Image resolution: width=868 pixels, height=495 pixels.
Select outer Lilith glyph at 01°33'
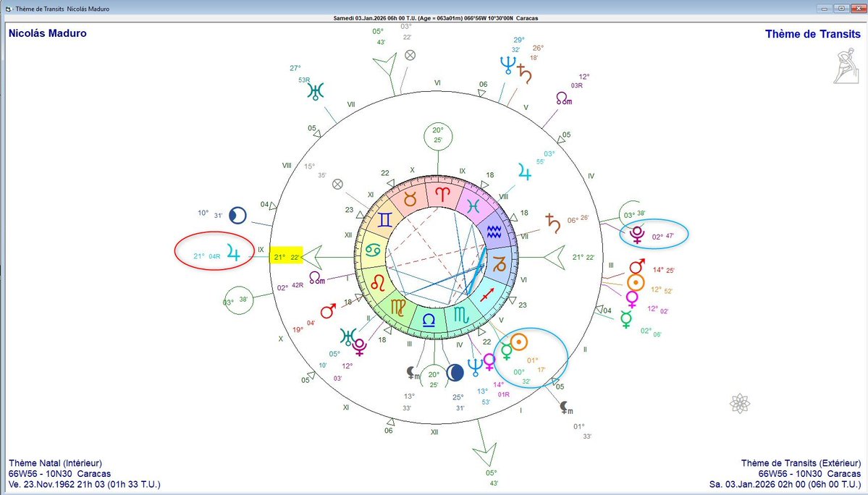(566, 408)
